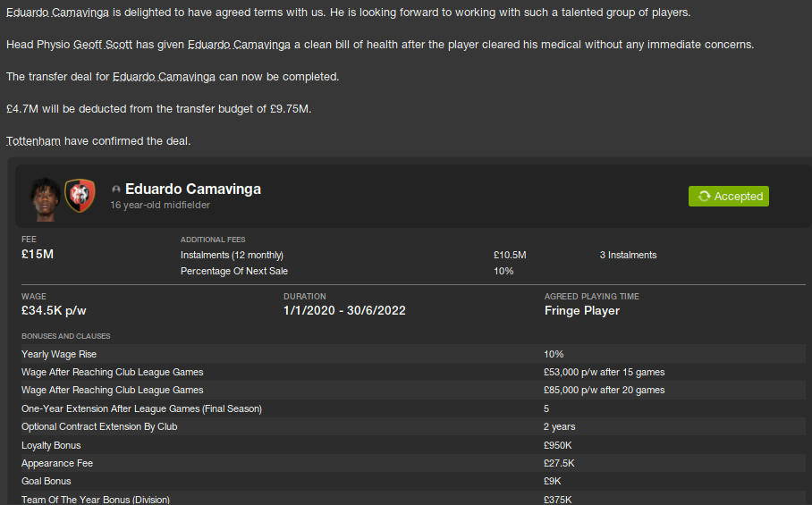Image resolution: width=812 pixels, height=505 pixels.
Task: Click the circular arrows icon in the Accepted button
Action: (x=704, y=197)
